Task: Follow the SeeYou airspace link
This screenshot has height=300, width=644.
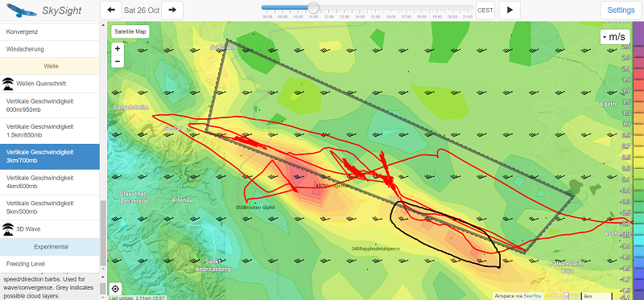Action: tap(533, 296)
